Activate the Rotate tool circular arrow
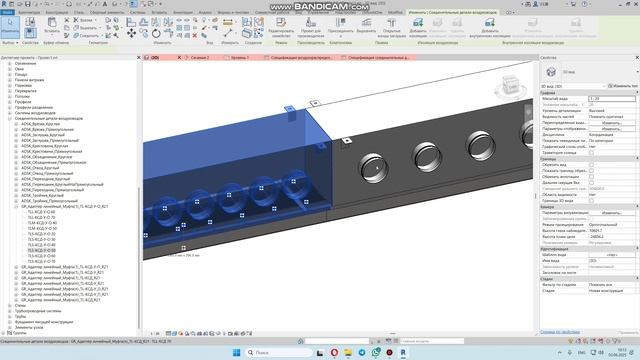Image resolution: width=640 pixels, height=360 pixels. [156, 33]
